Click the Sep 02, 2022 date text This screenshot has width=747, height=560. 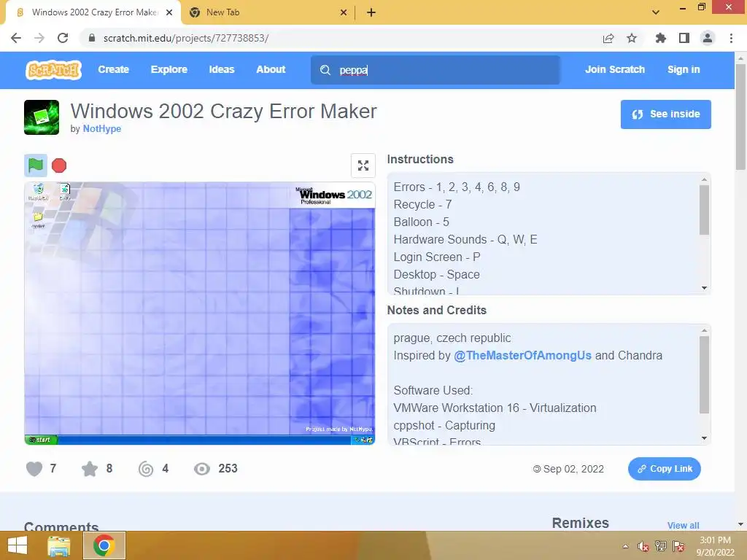573,469
